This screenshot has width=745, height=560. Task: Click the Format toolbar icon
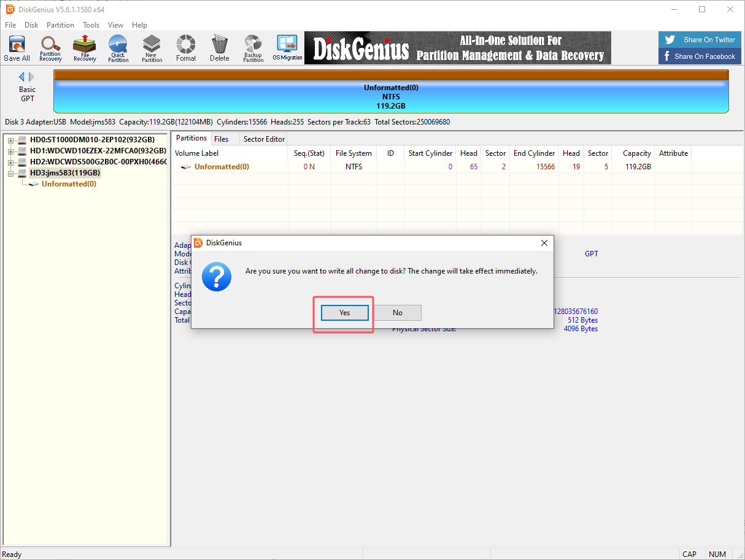(185, 48)
